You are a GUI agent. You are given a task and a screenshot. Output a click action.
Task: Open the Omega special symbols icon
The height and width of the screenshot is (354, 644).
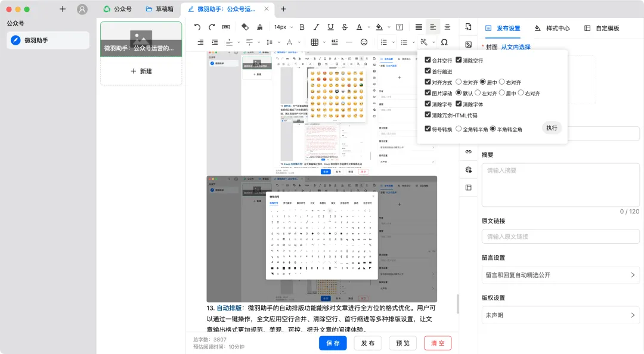(x=444, y=42)
